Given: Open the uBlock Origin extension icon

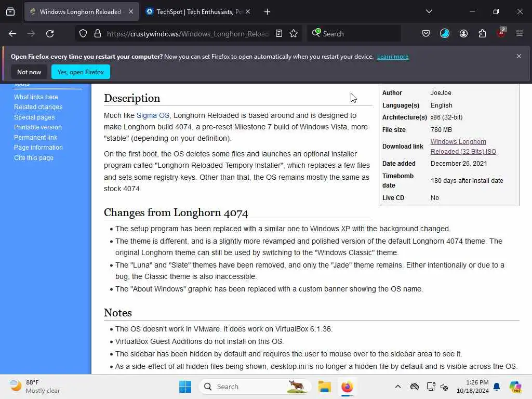Looking at the screenshot, I should click(x=501, y=33).
